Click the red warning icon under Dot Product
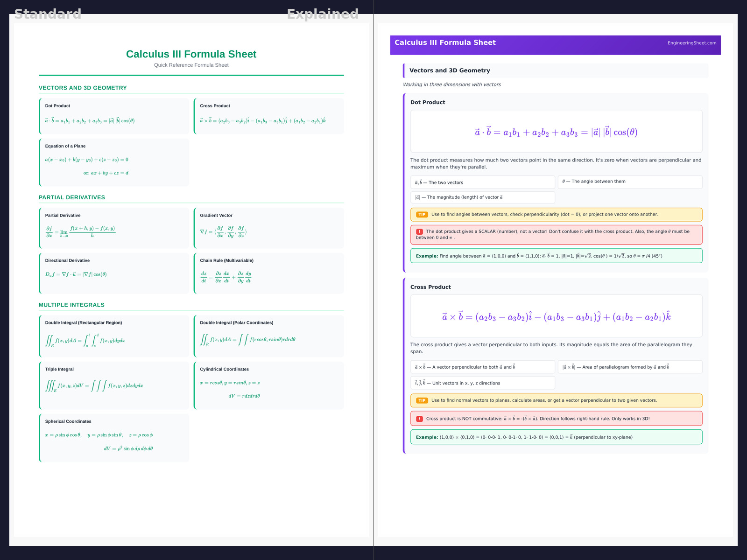The height and width of the screenshot is (560, 747). [419, 231]
